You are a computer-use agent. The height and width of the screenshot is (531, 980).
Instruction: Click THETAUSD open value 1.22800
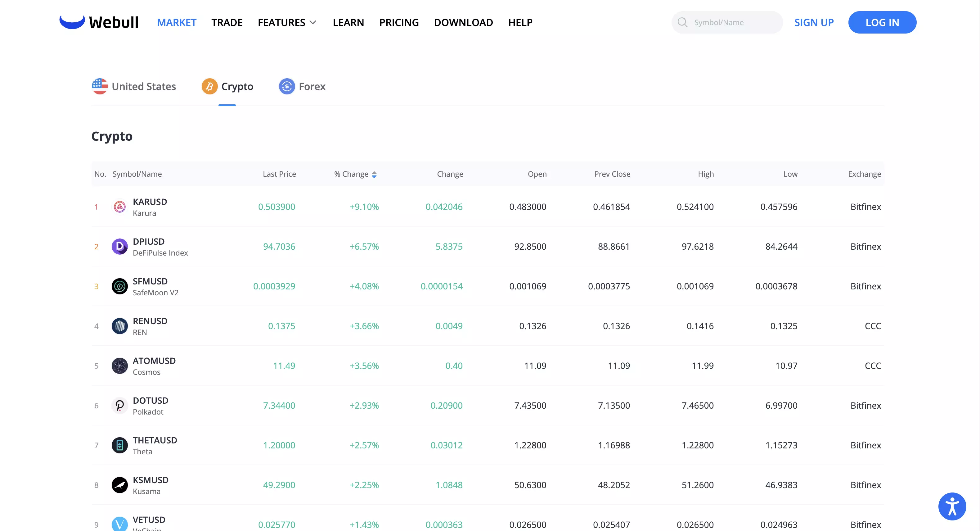click(x=530, y=445)
